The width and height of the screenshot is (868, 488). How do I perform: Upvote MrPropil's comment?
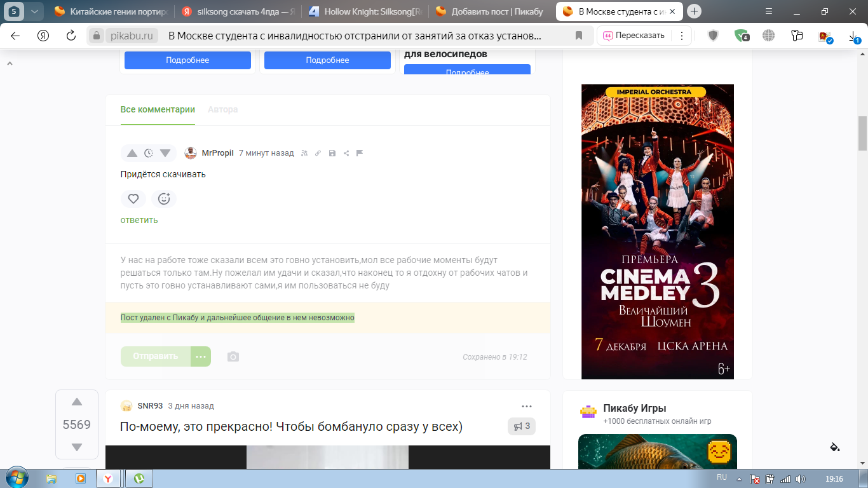132,153
